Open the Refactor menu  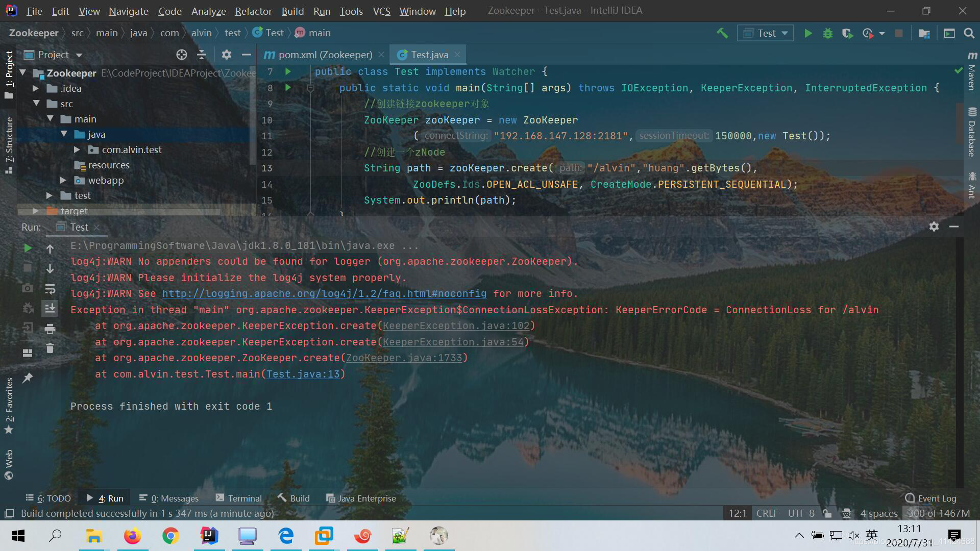coord(253,11)
